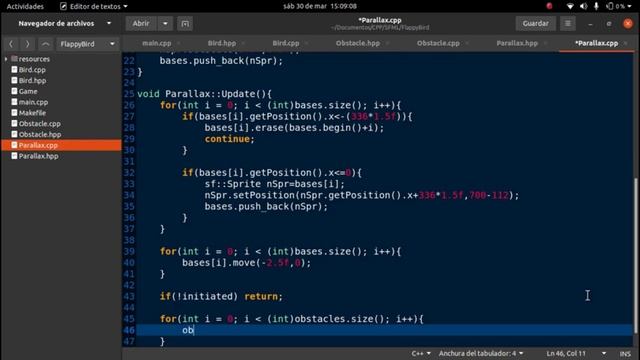Switch to the Bird.hpp tab
Viewport: 640px width, 360px height.
point(222,43)
